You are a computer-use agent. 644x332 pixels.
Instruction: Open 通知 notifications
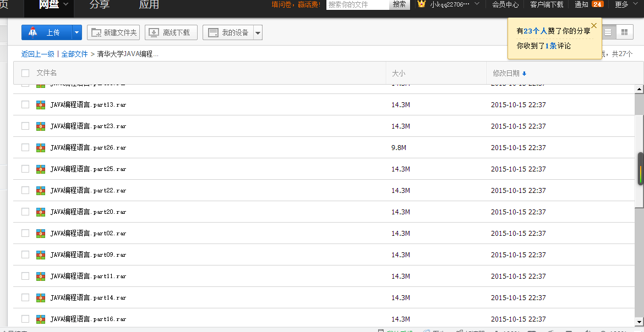point(582,4)
